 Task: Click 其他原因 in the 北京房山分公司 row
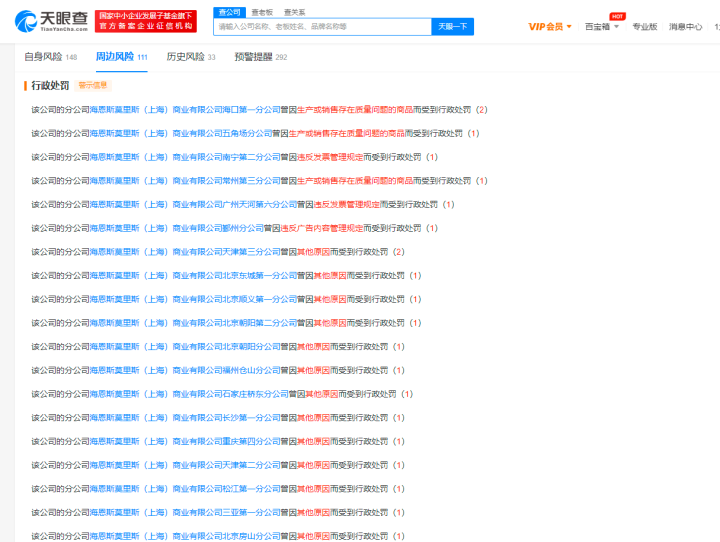(314, 536)
